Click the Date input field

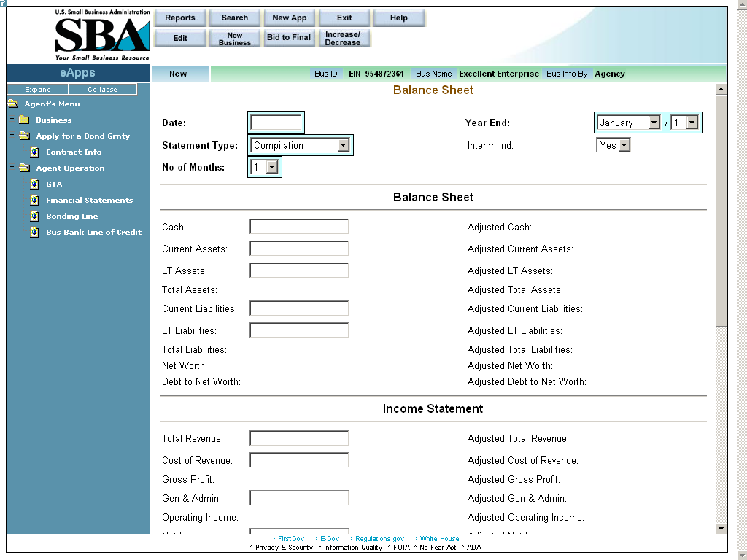click(276, 123)
